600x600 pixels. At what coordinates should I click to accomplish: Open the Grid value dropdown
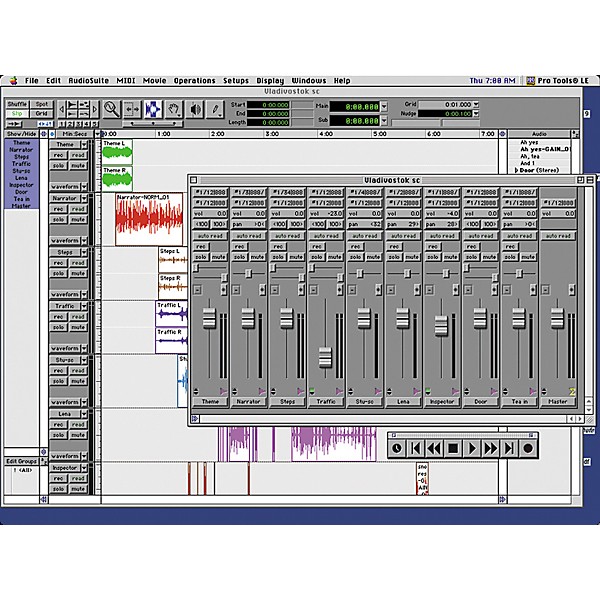[478, 104]
